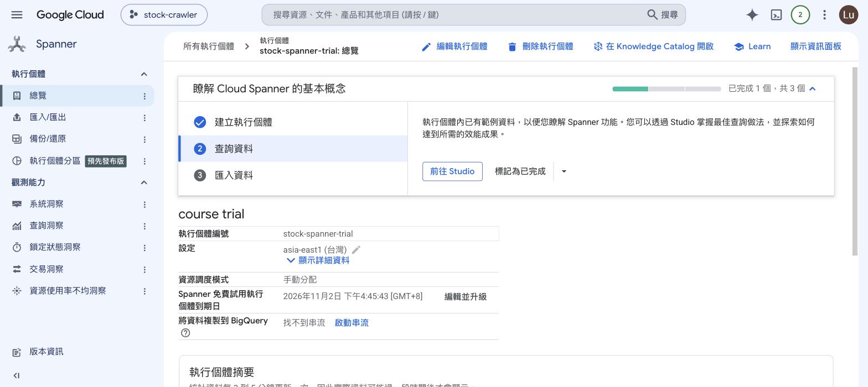Open the Learn panel
868x387 pixels.
[x=752, y=46]
